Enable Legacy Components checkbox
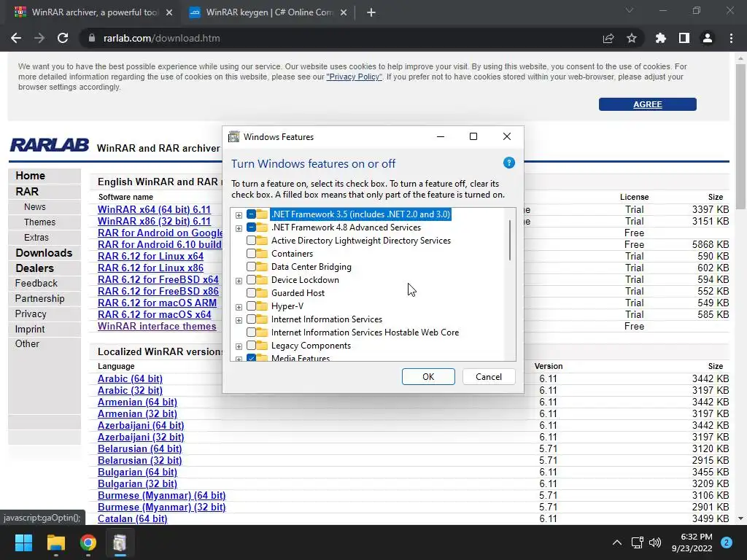 click(251, 345)
